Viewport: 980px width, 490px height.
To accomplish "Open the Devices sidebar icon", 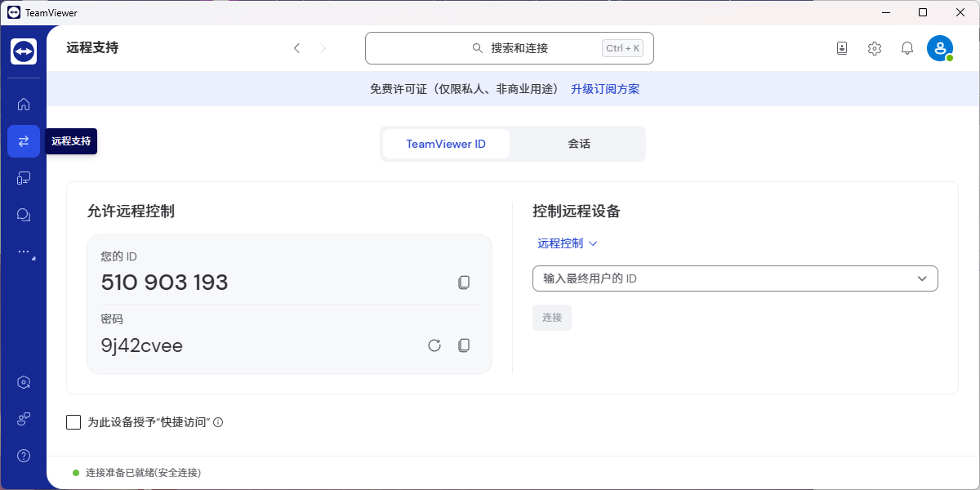I will (x=24, y=178).
